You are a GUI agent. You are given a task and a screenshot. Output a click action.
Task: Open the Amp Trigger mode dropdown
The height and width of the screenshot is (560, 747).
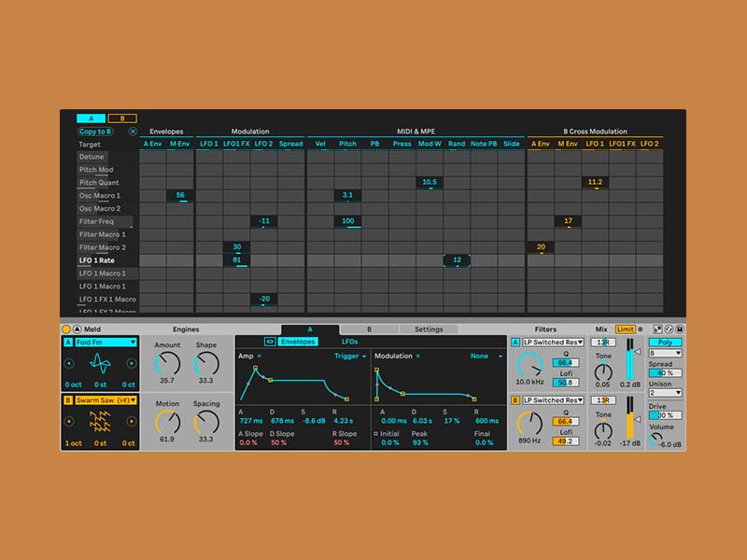pyautogui.click(x=350, y=356)
